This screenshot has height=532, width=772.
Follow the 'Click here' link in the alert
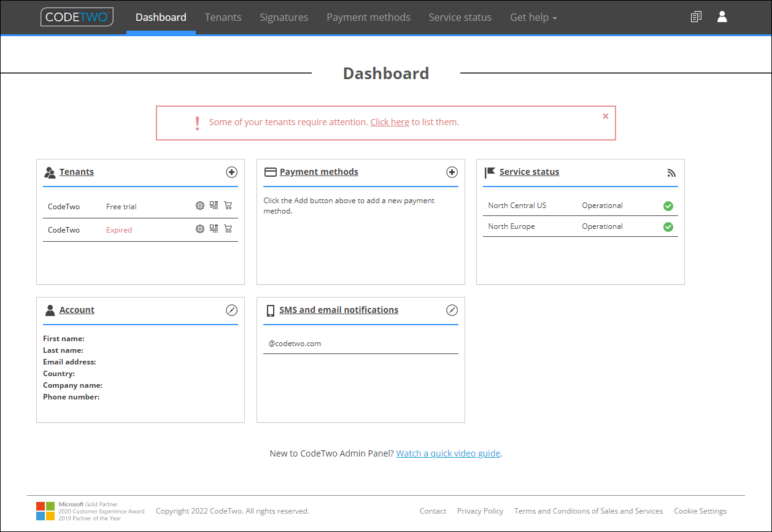[x=390, y=122]
